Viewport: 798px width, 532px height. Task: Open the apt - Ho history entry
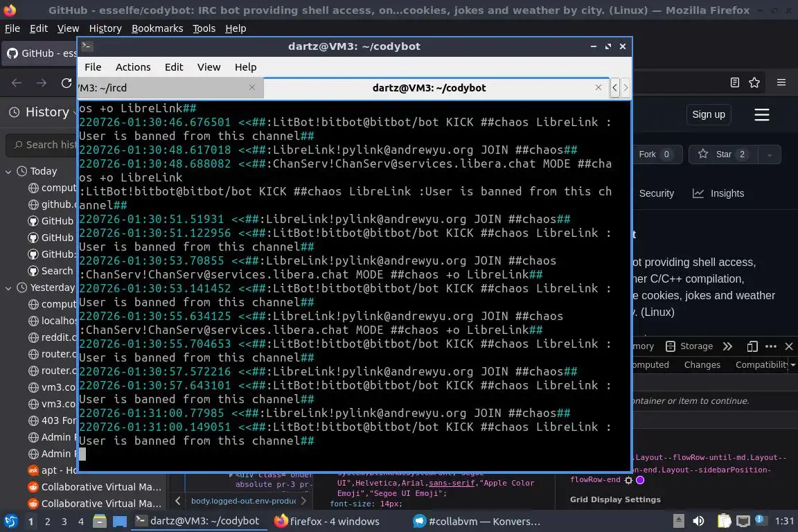pos(52,470)
